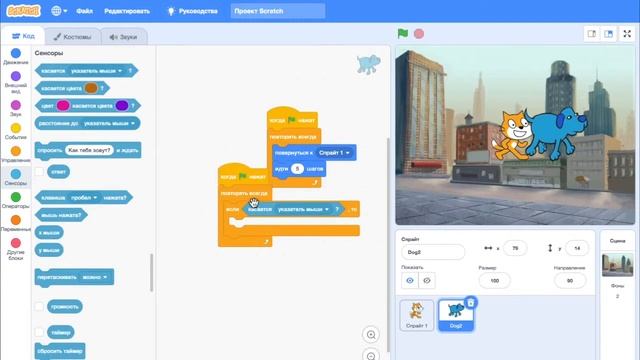Screen dimensions: 640x360
Task: Zoom in the code workspace
Action: click(x=371, y=335)
